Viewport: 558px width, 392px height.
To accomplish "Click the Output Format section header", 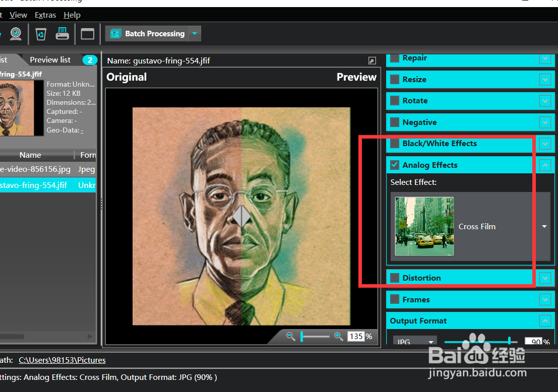I will [470, 321].
